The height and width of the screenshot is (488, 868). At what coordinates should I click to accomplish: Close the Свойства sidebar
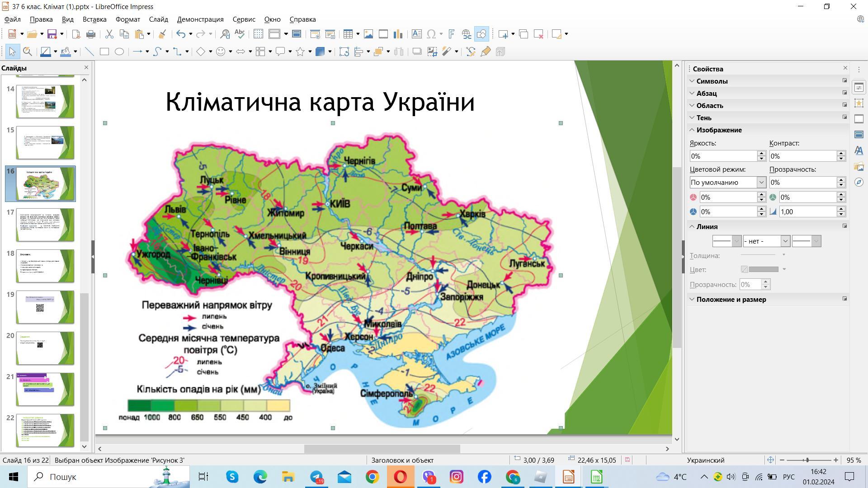coord(845,68)
